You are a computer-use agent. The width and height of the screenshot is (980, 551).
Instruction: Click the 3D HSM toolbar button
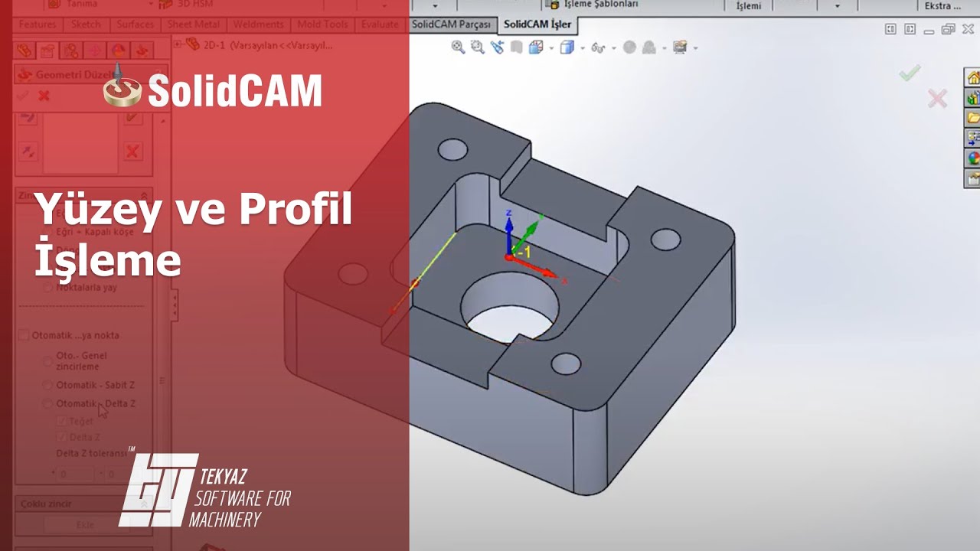coord(185,5)
